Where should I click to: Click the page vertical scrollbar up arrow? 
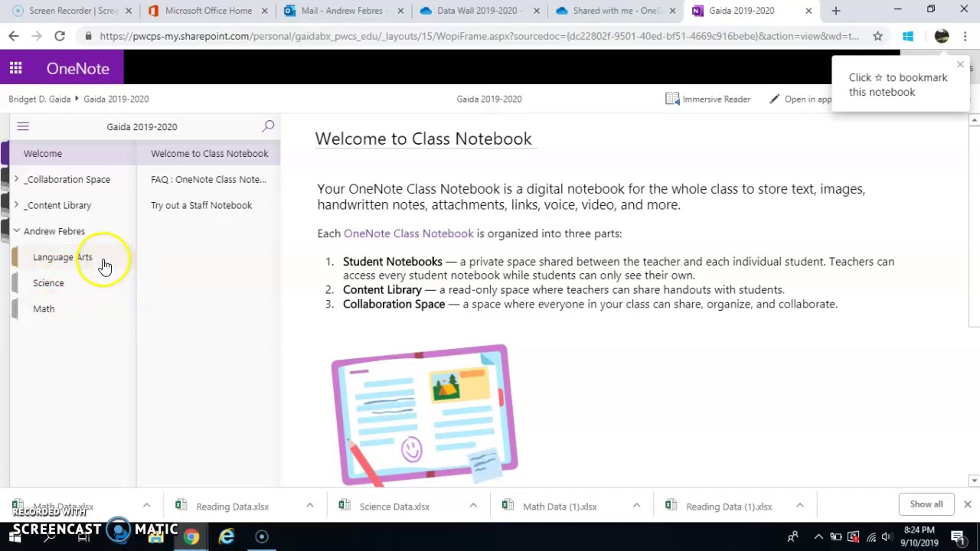pyautogui.click(x=974, y=121)
